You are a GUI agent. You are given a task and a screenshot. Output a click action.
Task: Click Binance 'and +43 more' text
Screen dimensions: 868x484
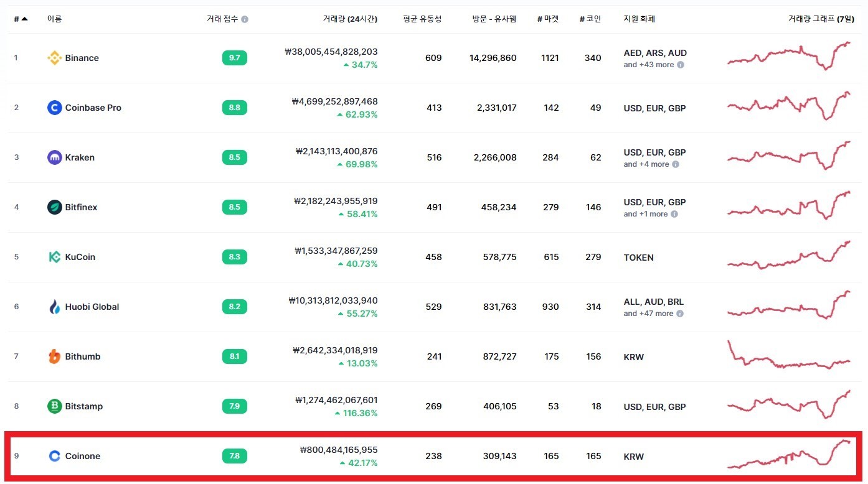(649, 65)
